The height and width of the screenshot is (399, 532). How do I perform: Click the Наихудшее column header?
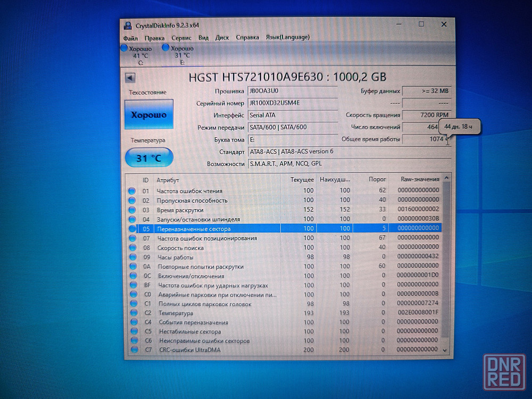[x=335, y=179]
